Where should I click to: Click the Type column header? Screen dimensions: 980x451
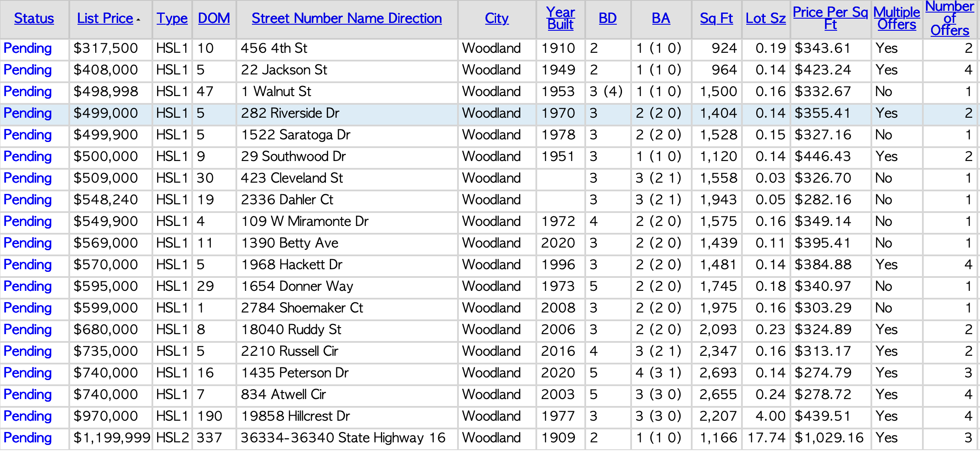pyautogui.click(x=172, y=19)
